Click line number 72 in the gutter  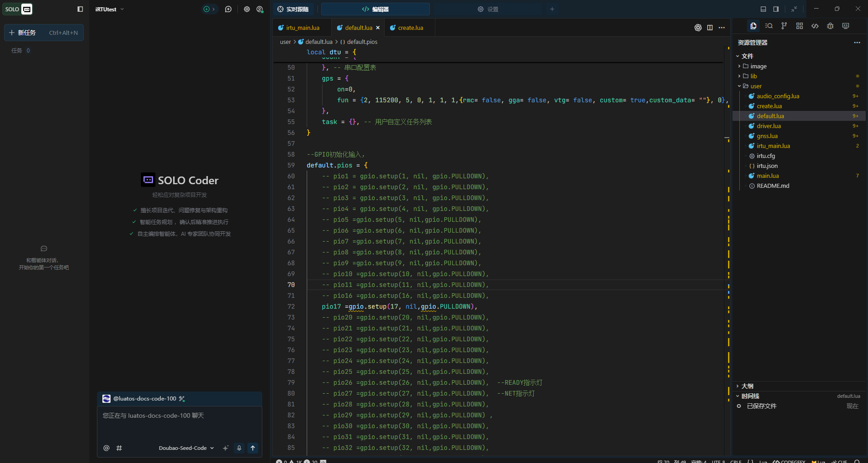pos(291,306)
